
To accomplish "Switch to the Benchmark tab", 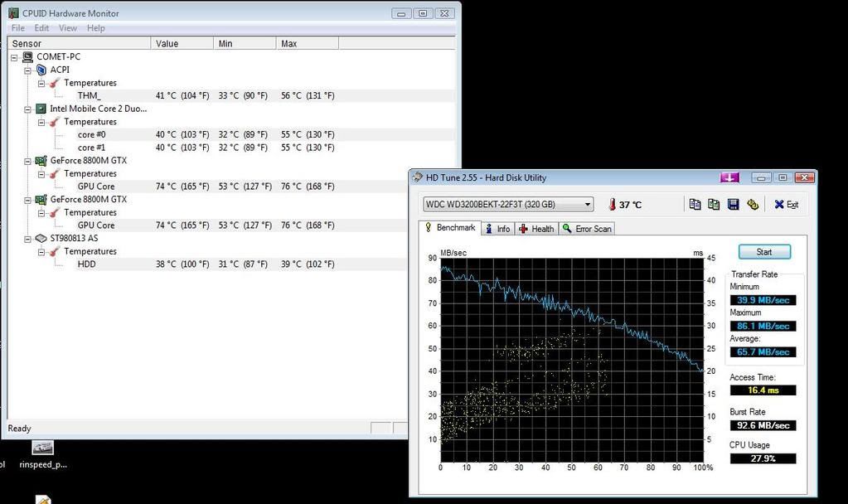I will pos(449,228).
